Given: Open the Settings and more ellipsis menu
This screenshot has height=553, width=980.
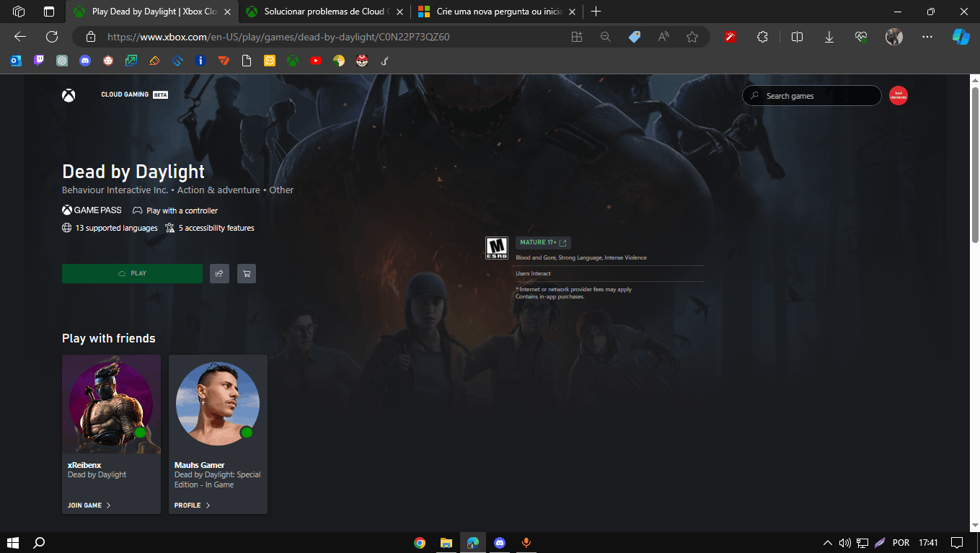Looking at the screenshot, I should [x=928, y=37].
